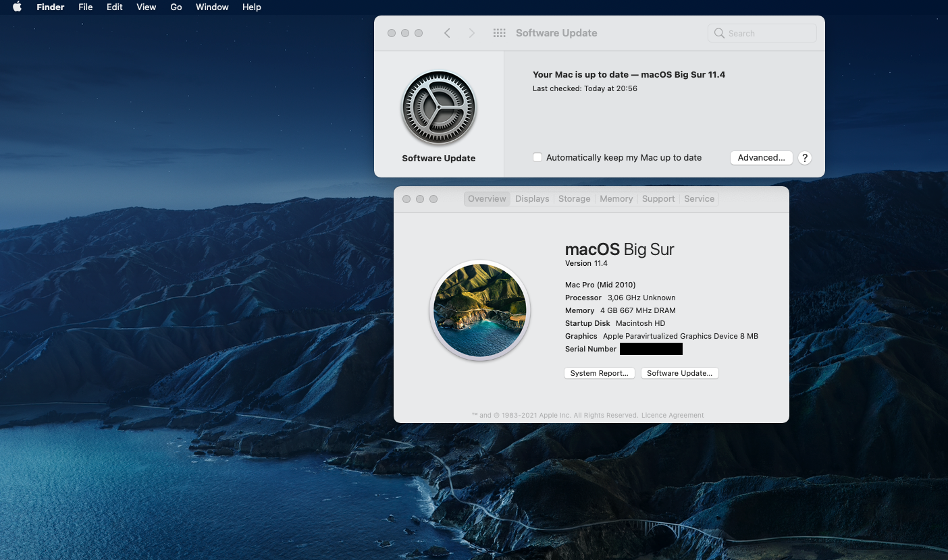The width and height of the screenshot is (948, 560).
Task: Click the help question mark button
Action: (804, 158)
